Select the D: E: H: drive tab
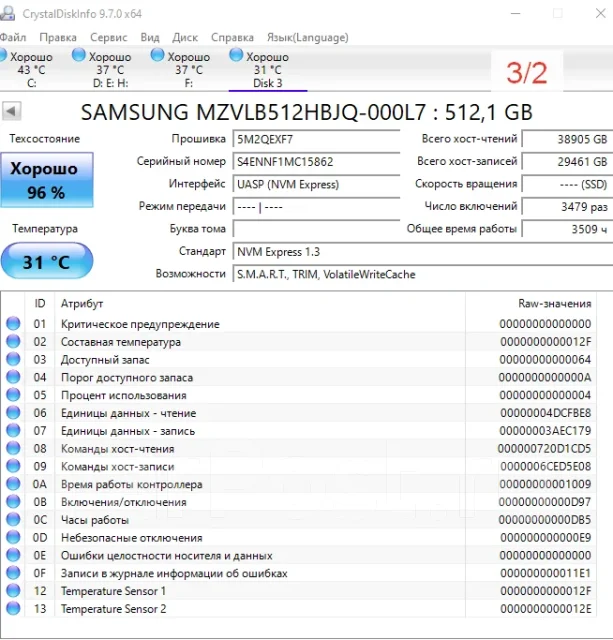 [104, 69]
